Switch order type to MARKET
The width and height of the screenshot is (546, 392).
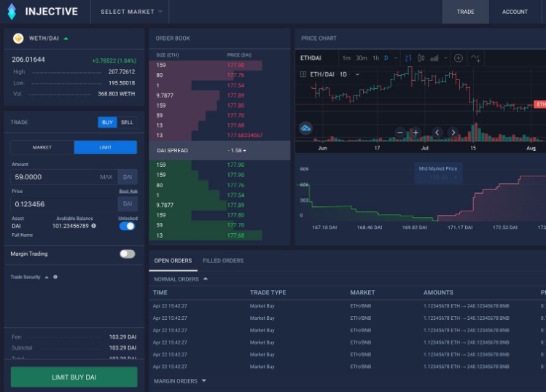[42, 147]
